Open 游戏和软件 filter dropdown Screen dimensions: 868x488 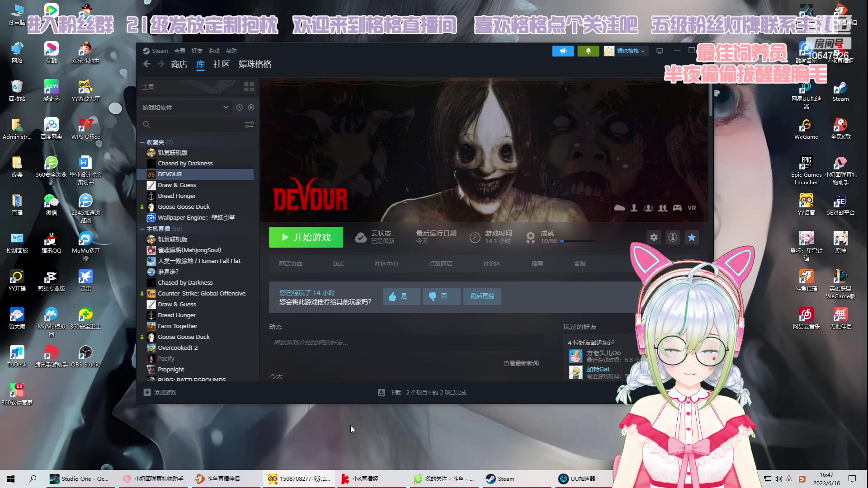click(185, 108)
